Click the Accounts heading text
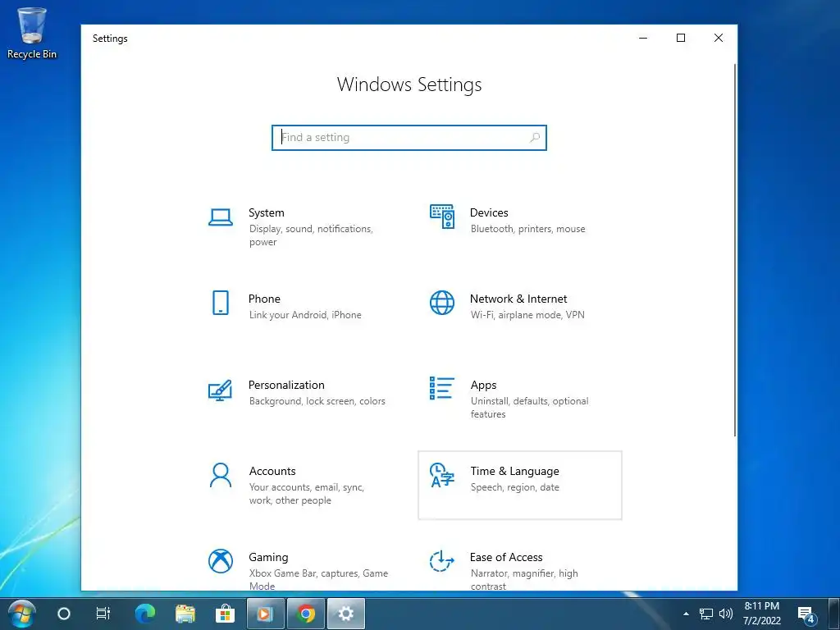Image resolution: width=840 pixels, height=630 pixels. point(272,472)
